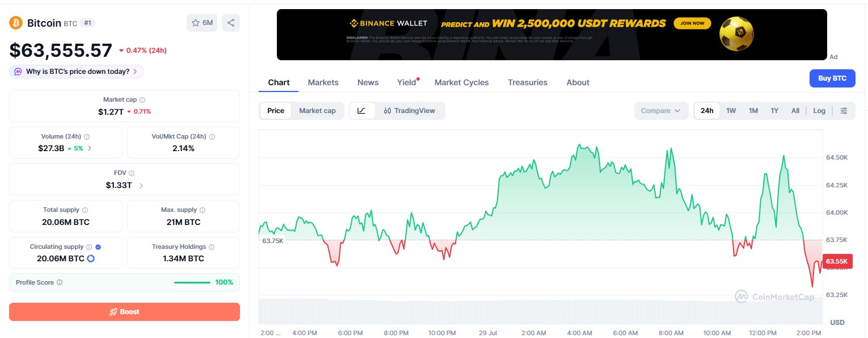Select the All time range

click(795, 111)
